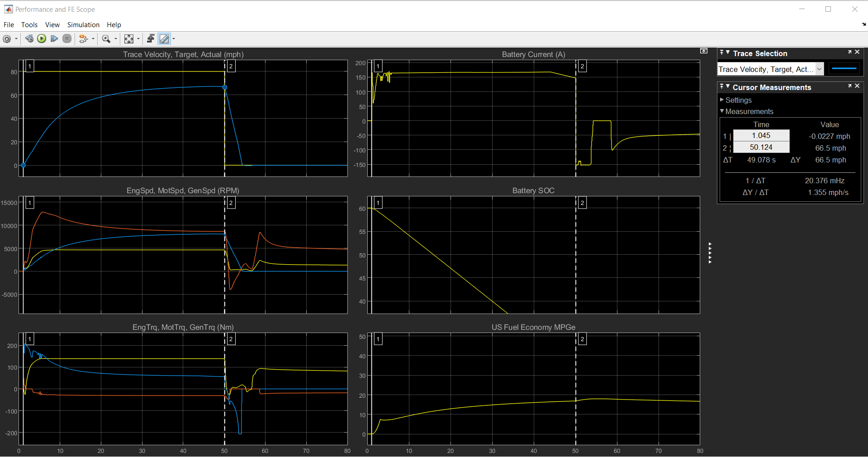The width and height of the screenshot is (868, 457).
Task: Click the Highlight Simulink block icon
Action: pos(83,39)
